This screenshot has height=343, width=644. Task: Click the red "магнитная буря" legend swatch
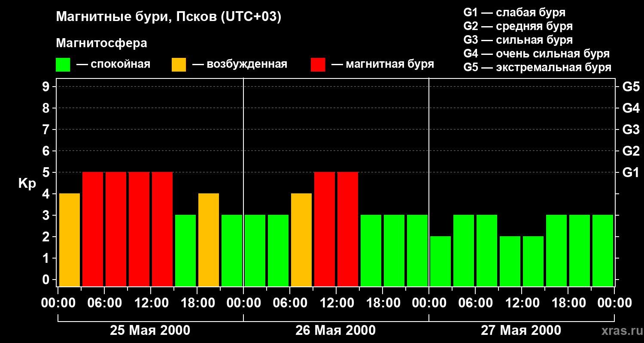pos(318,65)
